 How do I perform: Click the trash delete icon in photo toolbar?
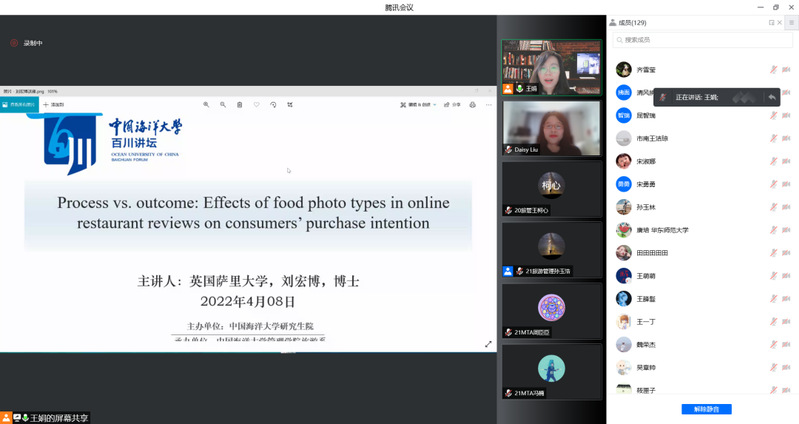point(239,104)
